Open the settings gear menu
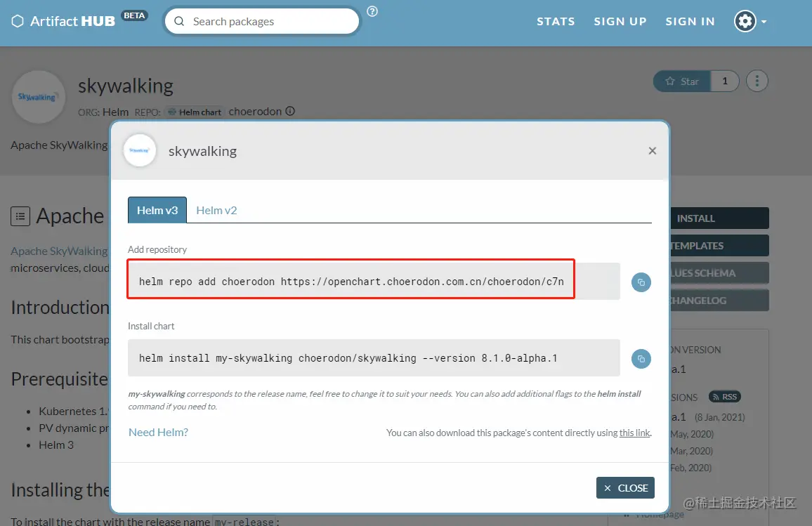Viewport: 812px width, 526px height. (750, 21)
